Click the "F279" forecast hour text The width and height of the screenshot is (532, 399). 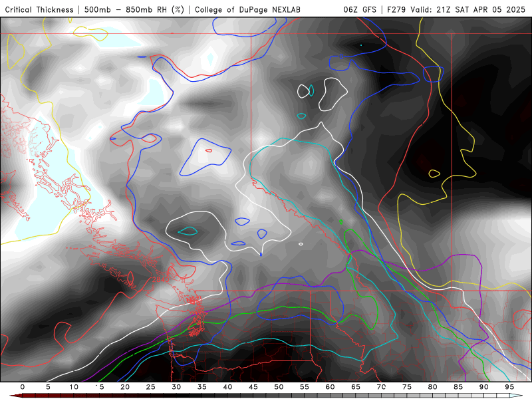[396, 9]
